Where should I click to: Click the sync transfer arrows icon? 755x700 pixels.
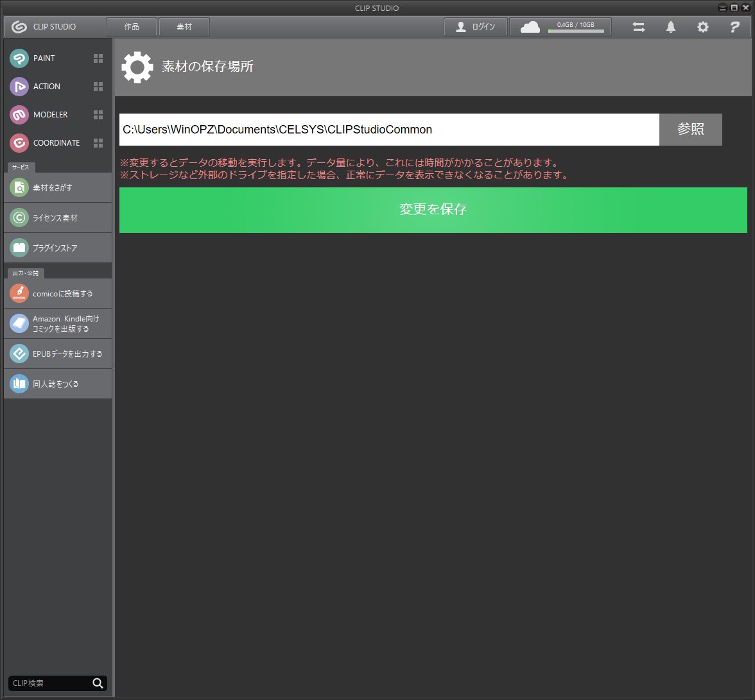[x=639, y=27]
